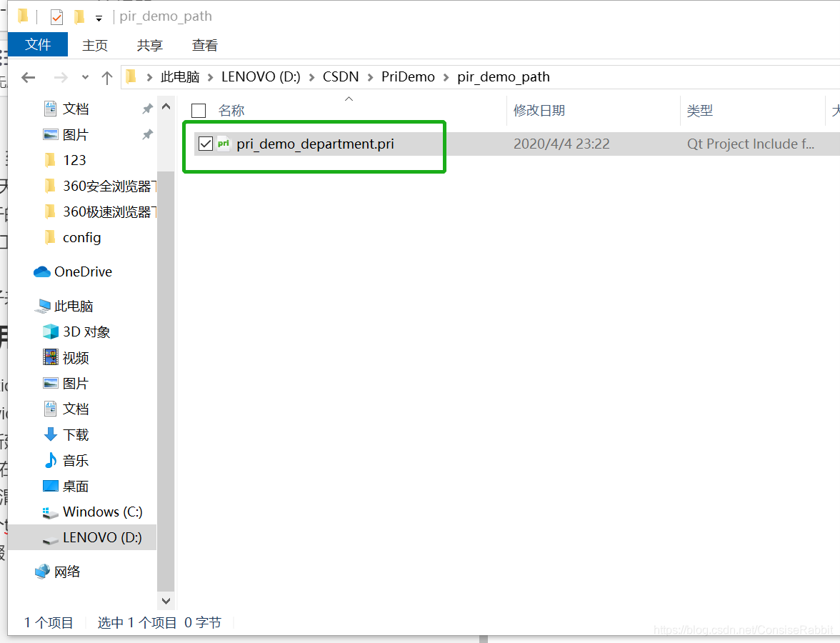Click the 此电脑 computer icon in sidebar
This screenshot has height=643, width=840.
(x=42, y=306)
